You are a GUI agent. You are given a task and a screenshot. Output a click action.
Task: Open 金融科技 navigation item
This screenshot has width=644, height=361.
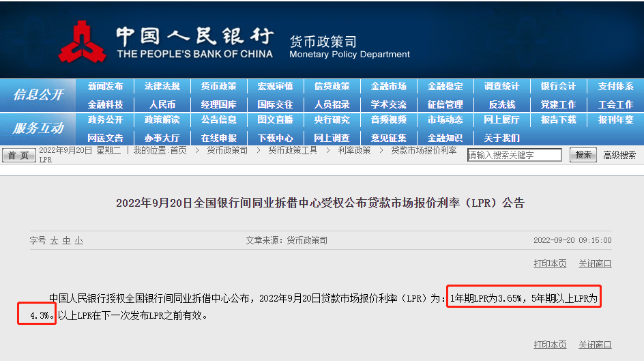coord(105,104)
